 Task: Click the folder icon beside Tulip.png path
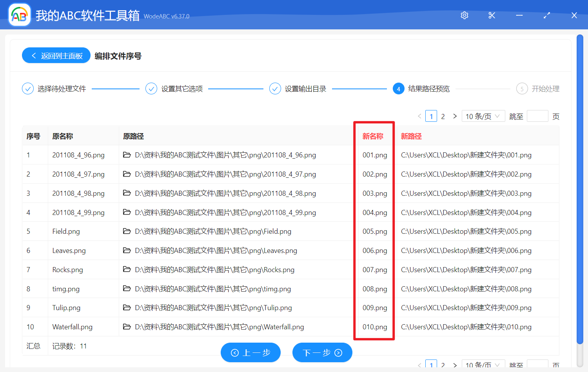pos(126,308)
